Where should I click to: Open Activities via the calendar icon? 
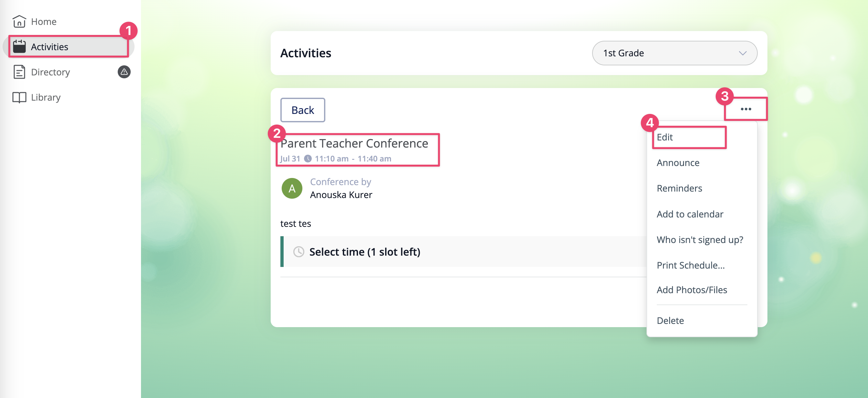point(19,47)
